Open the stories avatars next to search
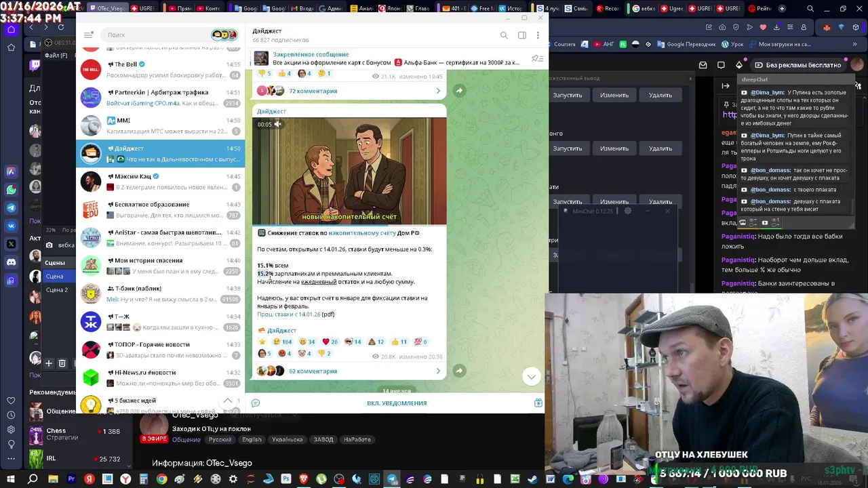868x488 pixels. coord(224,35)
